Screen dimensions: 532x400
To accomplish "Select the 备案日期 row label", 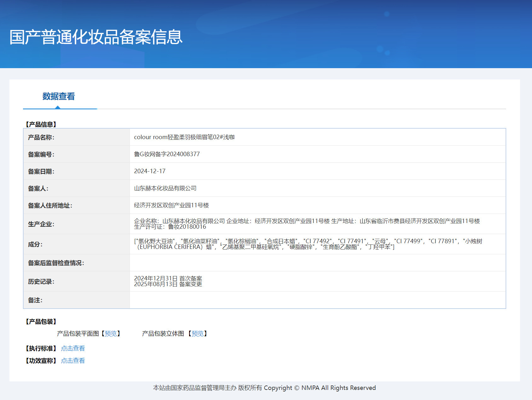I will pyautogui.click(x=41, y=171).
